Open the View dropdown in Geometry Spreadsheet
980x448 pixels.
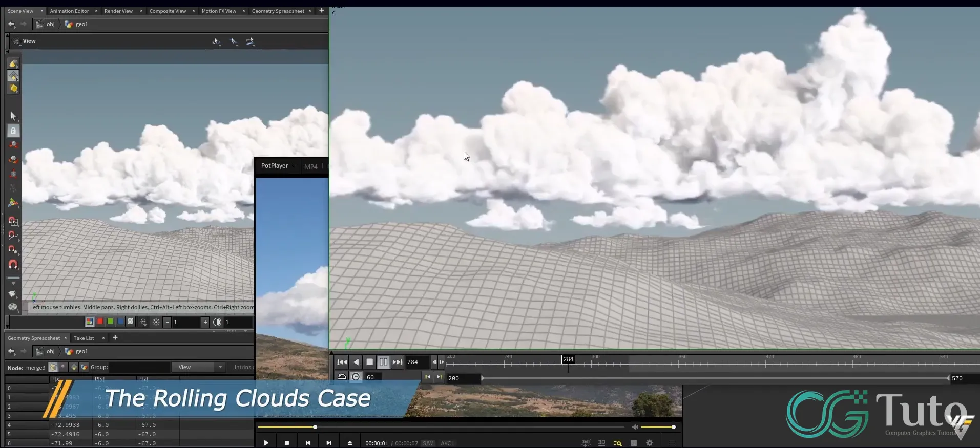point(198,367)
